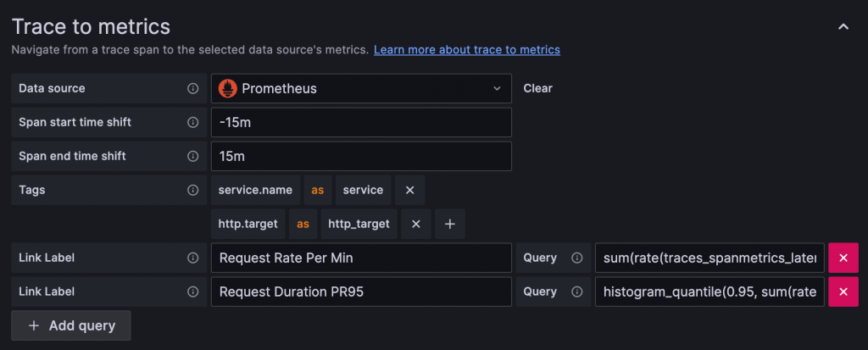Click the Add query button
Screen dimensions: 868x350
click(71, 325)
